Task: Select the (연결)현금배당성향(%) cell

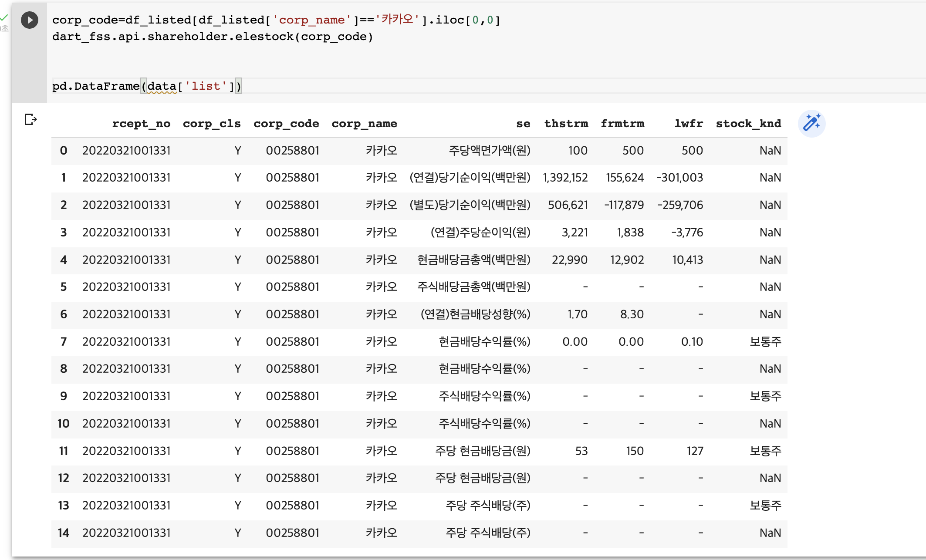Action: coord(475,314)
